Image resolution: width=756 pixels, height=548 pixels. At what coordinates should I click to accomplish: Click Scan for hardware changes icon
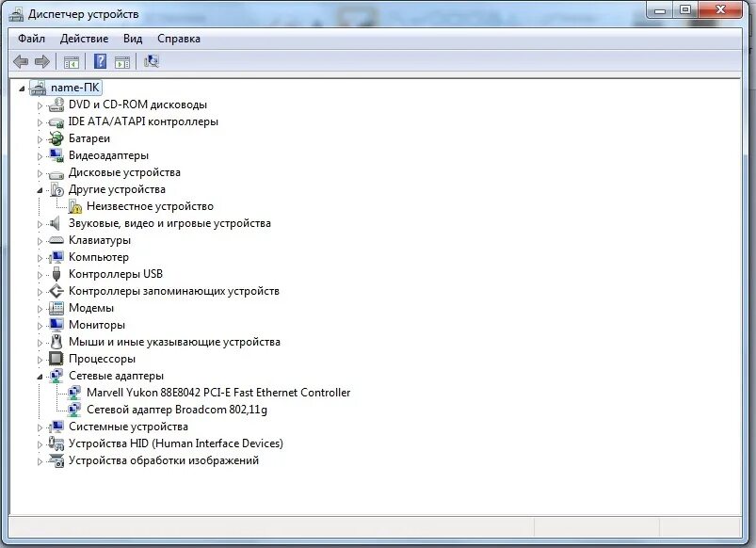tap(151, 61)
